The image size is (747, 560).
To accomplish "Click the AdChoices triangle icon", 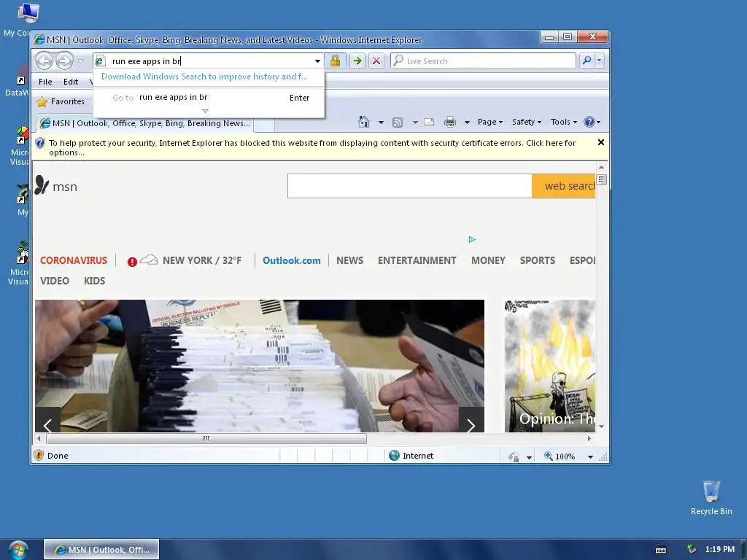I will pyautogui.click(x=472, y=239).
